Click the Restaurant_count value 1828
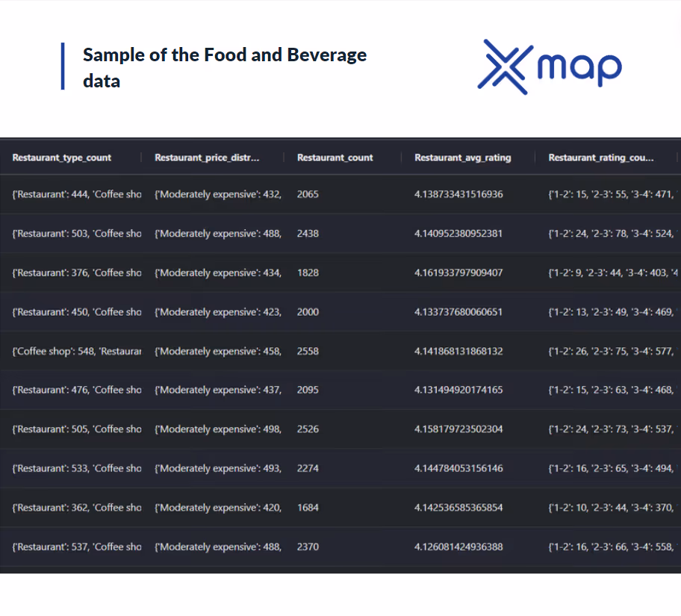Viewport: 681px width, 616px height. pos(308,273)
